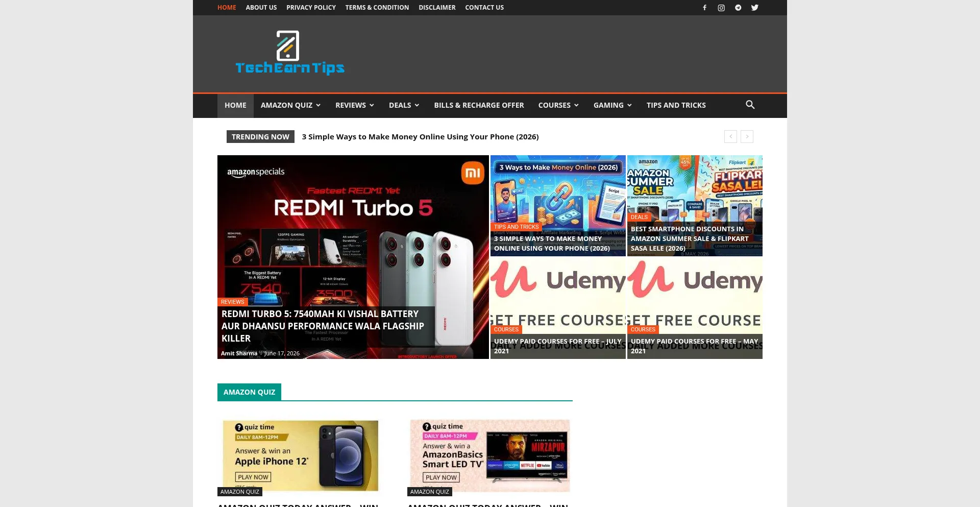Image resolution: width=980 pixels, height=507 pixels.
Task: Open the Facebook social icon
Action: pos(704,8)
